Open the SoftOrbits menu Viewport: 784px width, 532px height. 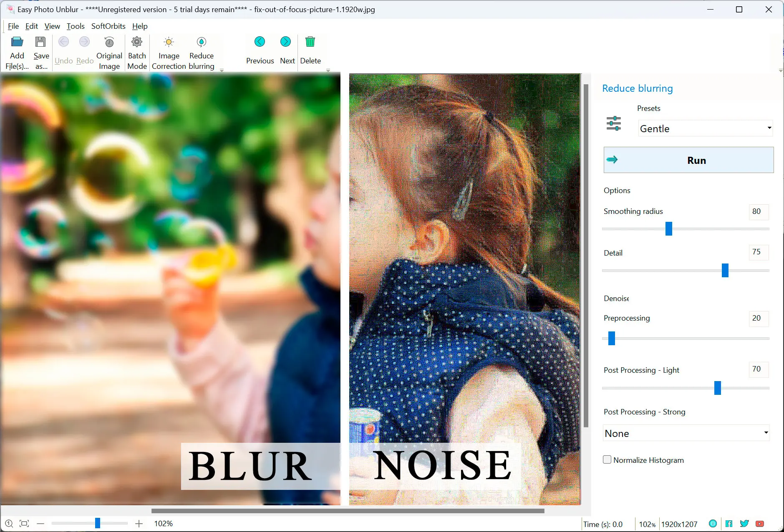pyautogui.click(x=108, y=26)
